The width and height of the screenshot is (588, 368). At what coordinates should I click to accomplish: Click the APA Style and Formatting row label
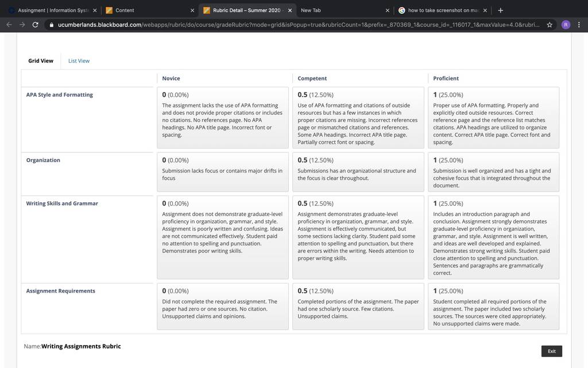coord(59,95)
